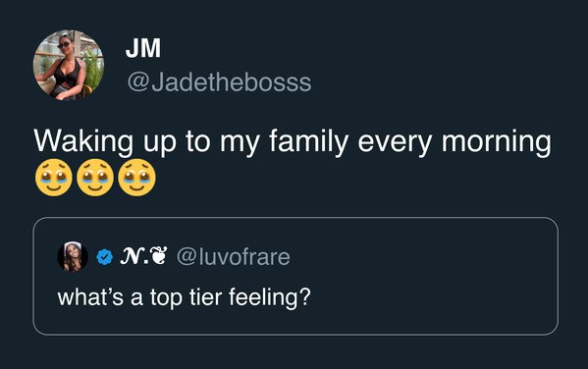Viewport: 588px width, 369px height.
Task: Open JM's round profile photo
Action: tap(69, 65)
